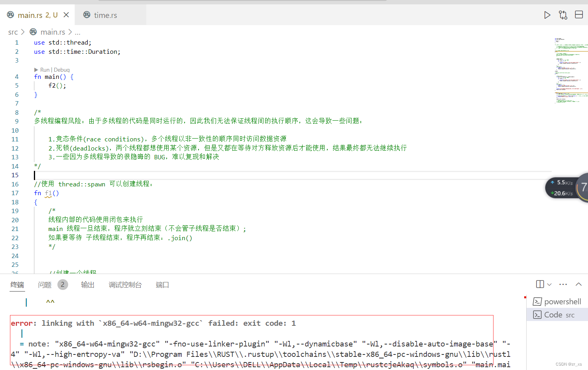Open the 问题 (Problems) panel tab

point(45,284)
